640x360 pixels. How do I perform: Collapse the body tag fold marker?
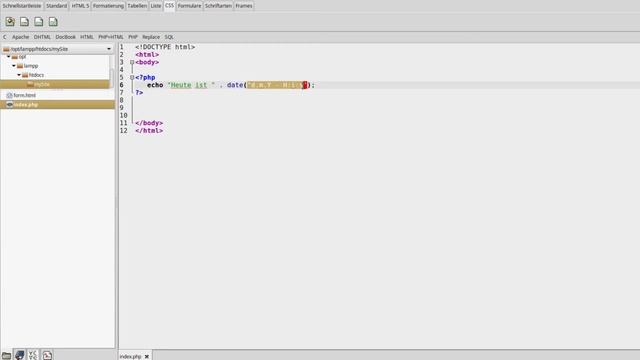point(132,62)
